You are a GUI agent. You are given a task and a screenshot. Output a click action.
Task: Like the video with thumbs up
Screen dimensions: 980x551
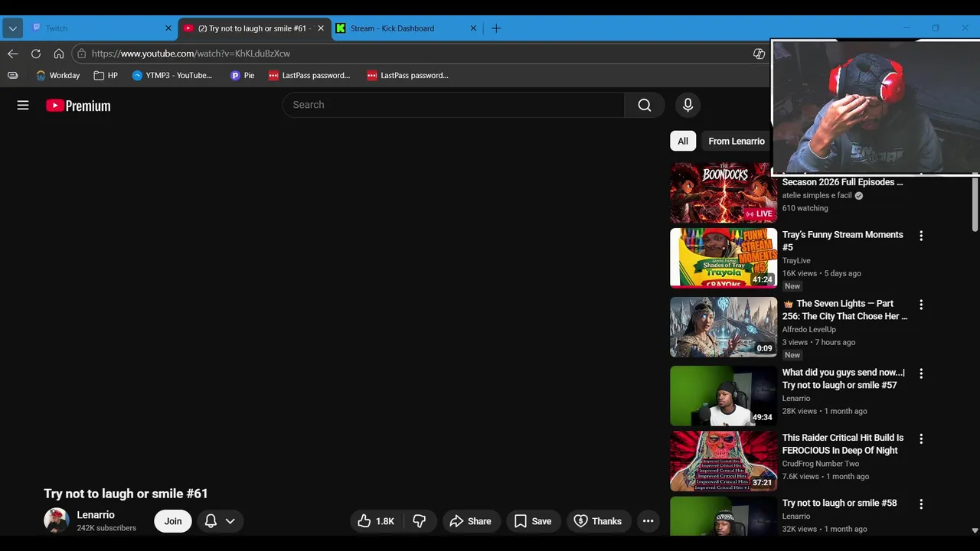[376, 521]
